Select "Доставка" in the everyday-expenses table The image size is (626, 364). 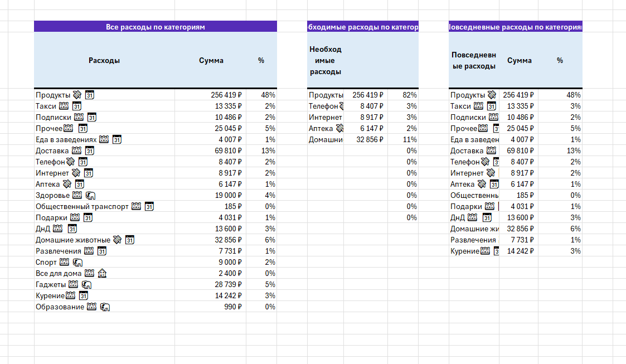(x=474, y=151)
